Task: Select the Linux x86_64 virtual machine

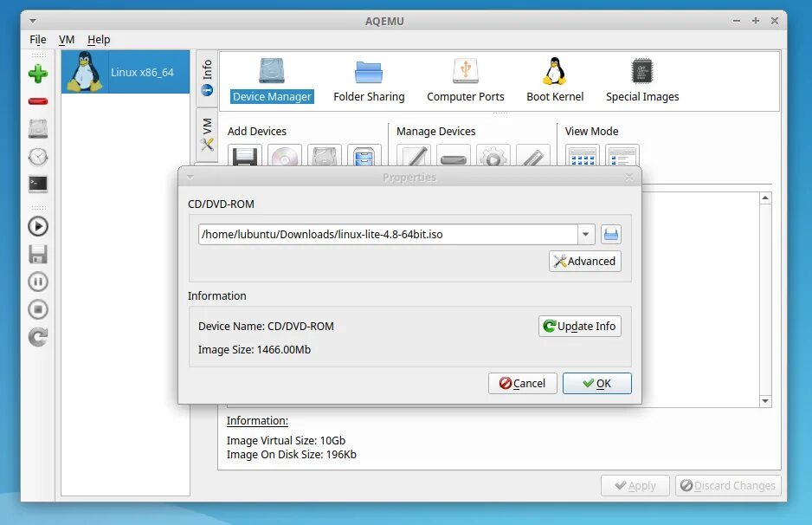Action: [x=126, y=72]
